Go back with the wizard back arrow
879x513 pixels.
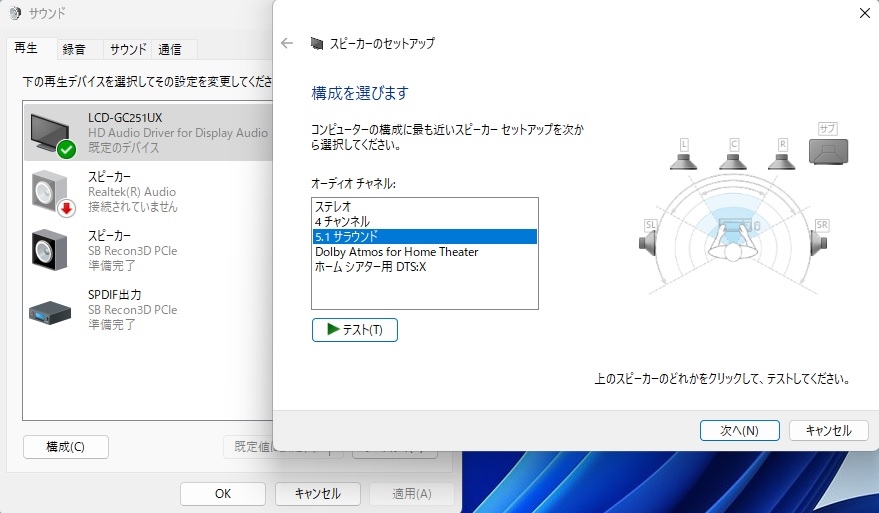[287, 43]
